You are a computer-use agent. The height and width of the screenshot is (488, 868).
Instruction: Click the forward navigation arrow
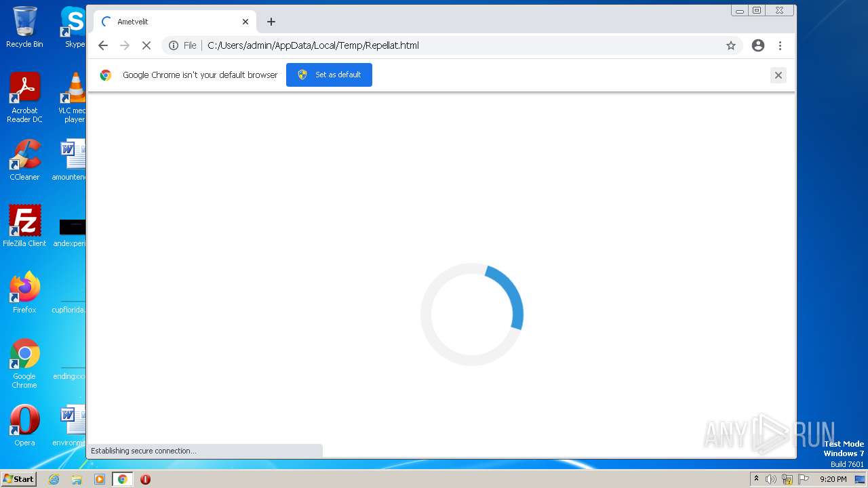(125, 45)
